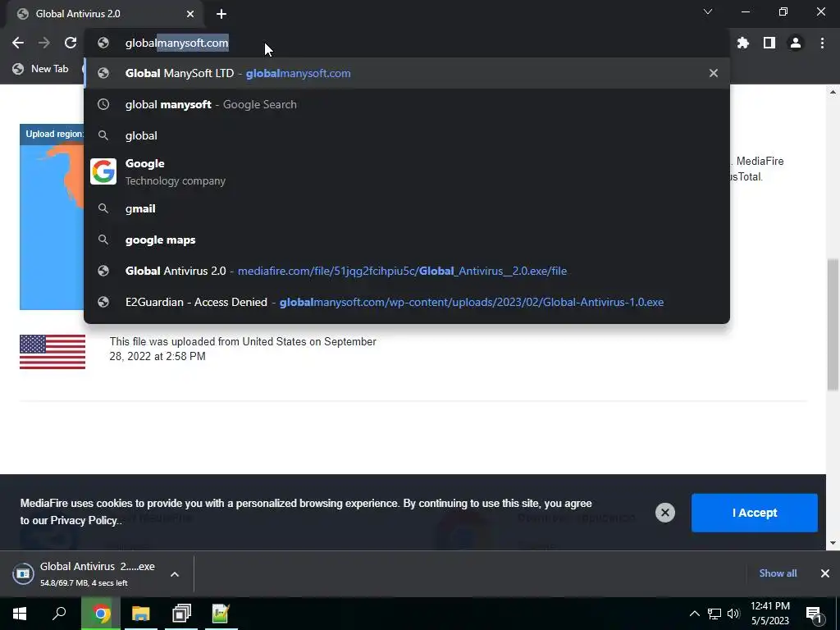This screenshot has height=630, width=840.
Task: Toggle the side panel icon
Action: [769, 43]
